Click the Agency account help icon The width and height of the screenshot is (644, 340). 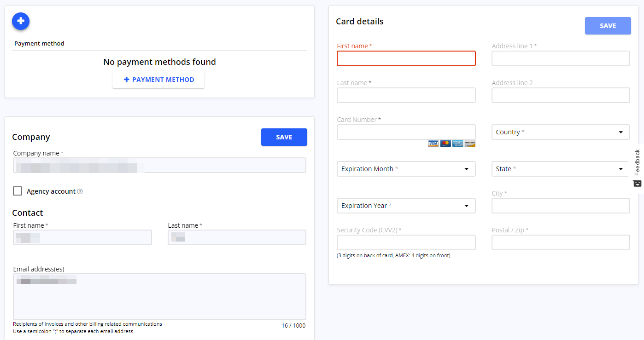pyautogui.click(x=80, y=191)
